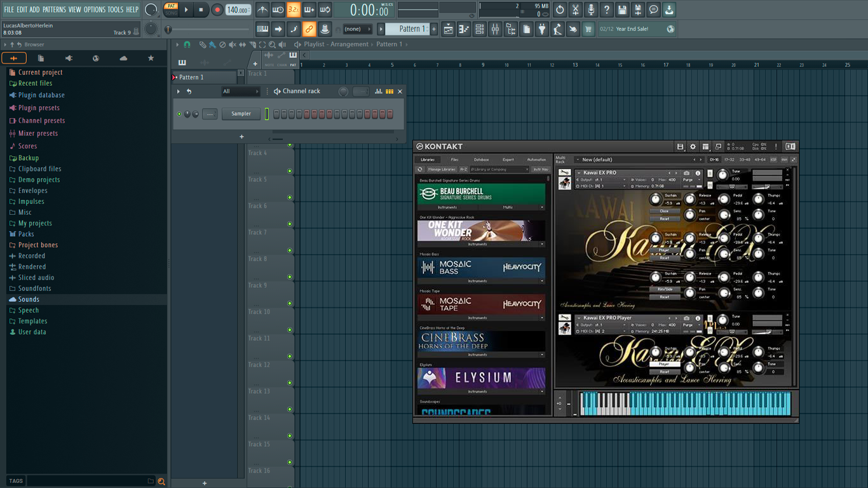Select the browser favorites star tab
This screenshot has width=868, height=488.
(x=151, y=58)
